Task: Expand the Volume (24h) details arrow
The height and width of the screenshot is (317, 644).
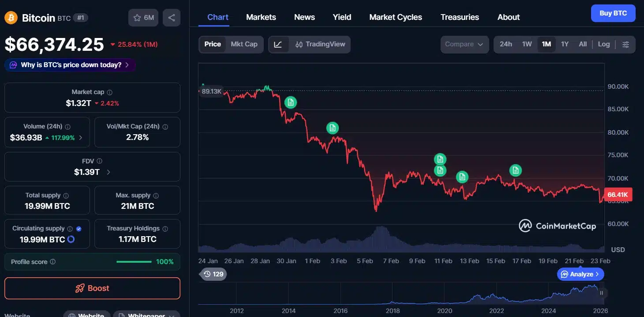Action: 81,137
